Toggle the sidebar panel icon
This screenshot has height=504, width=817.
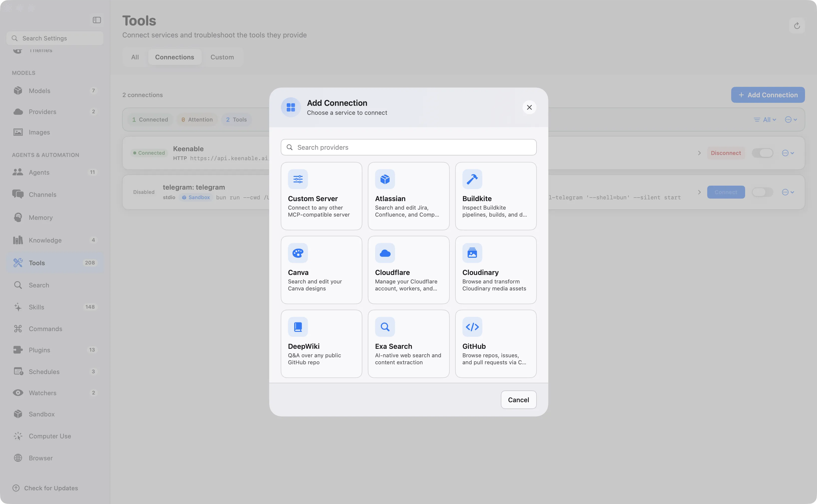pyautogui.click(x=97, y=20)
